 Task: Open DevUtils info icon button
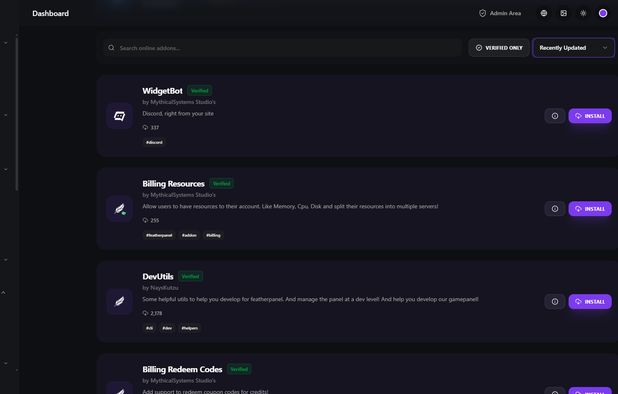coord(555,301)
